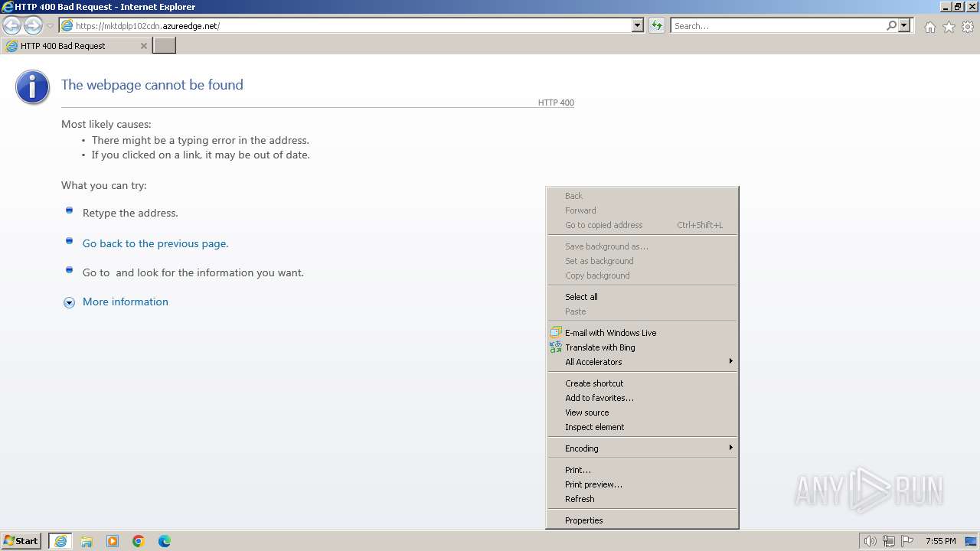Click Refresh in the context menu

click(642, 499)
